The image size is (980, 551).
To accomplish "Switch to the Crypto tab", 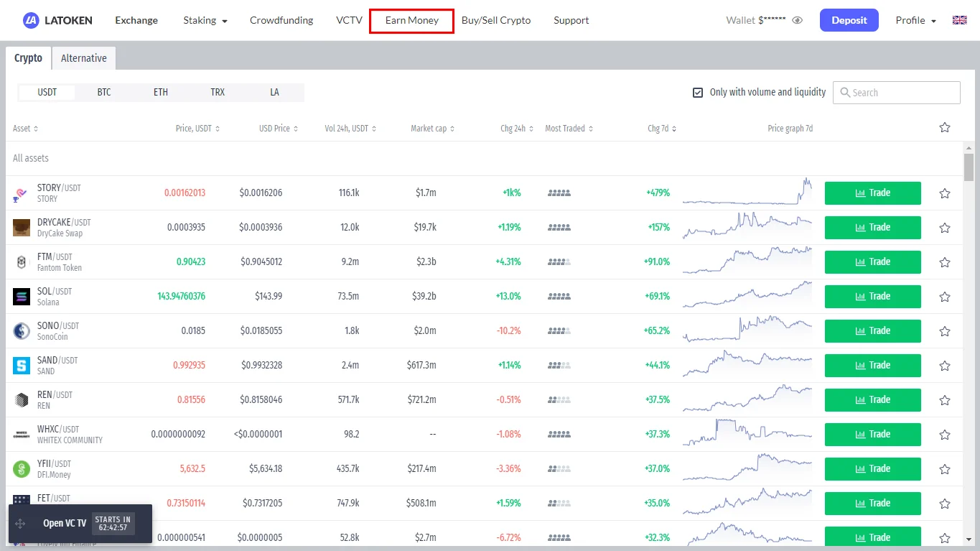I will (29, 58).
